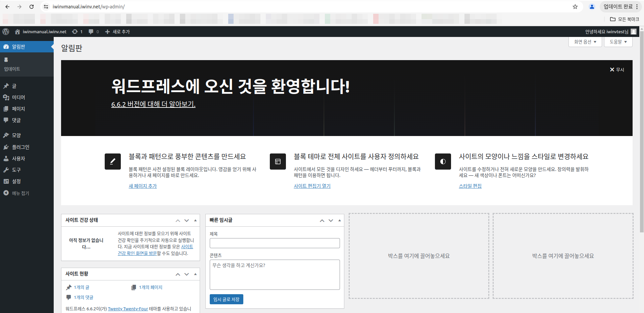This screenshot has height=313, width=644.
Task: Open comments bubble icon in admin bar
Action: pos(91,32)
